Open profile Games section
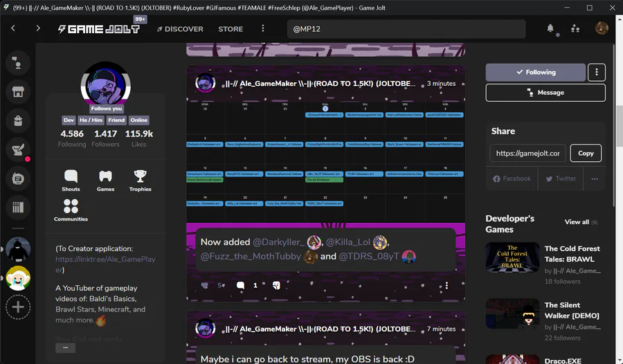The width and height of the screenshot is (623, 364). (105, 181)
